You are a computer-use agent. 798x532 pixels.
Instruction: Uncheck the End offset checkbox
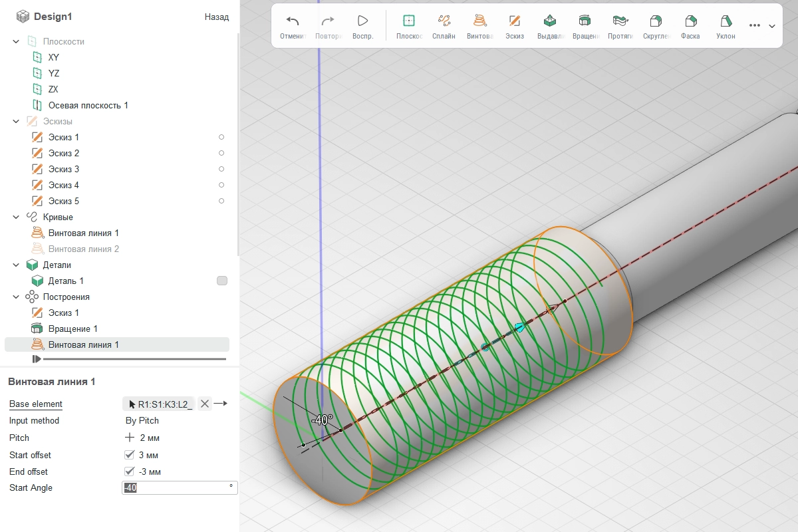tap(130, 471)
